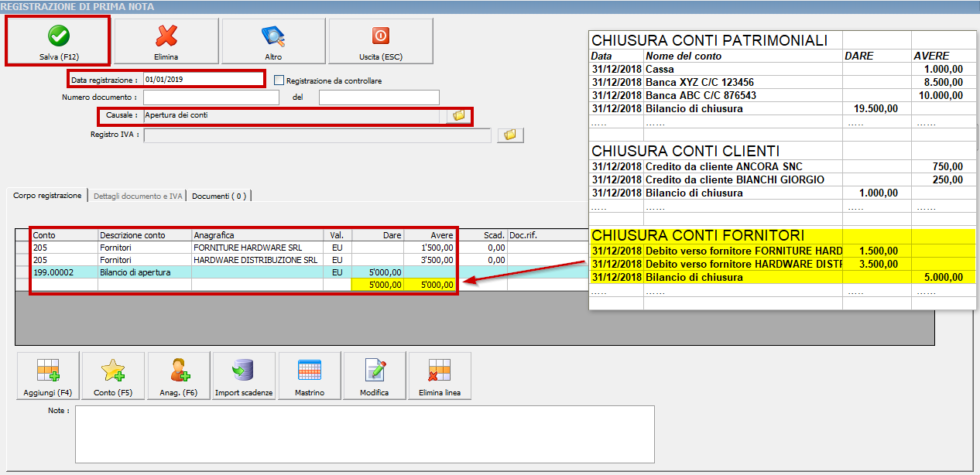Click Conto (F5) to add an account
The width and height of the screenshot is (980, 475).
pyautogui.click(x=112, y=375)
